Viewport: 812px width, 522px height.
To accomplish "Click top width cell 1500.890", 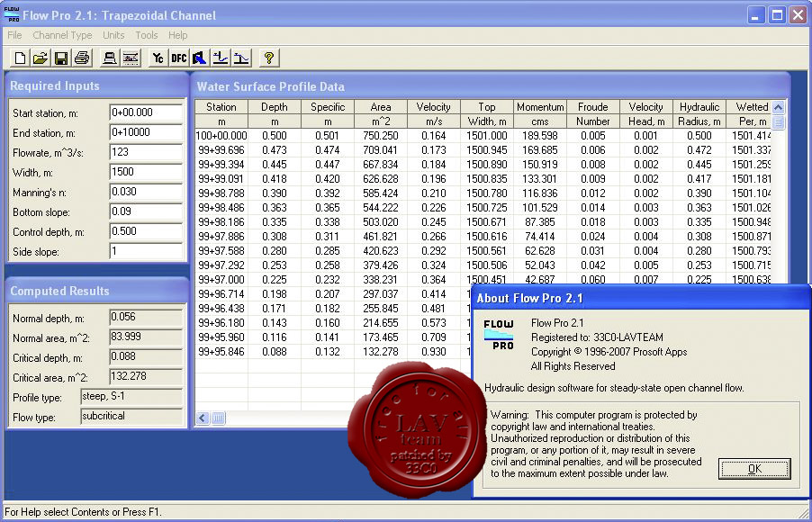I will 487,165.
